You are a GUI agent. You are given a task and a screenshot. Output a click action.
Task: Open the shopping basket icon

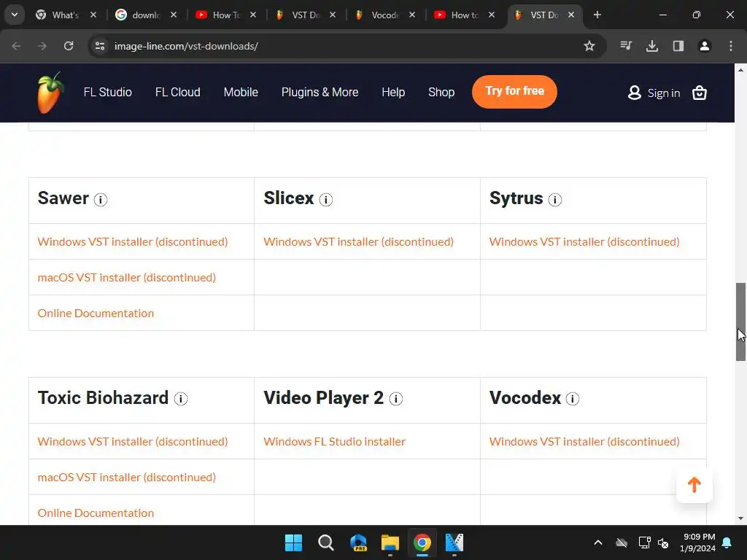coord(700,93)
